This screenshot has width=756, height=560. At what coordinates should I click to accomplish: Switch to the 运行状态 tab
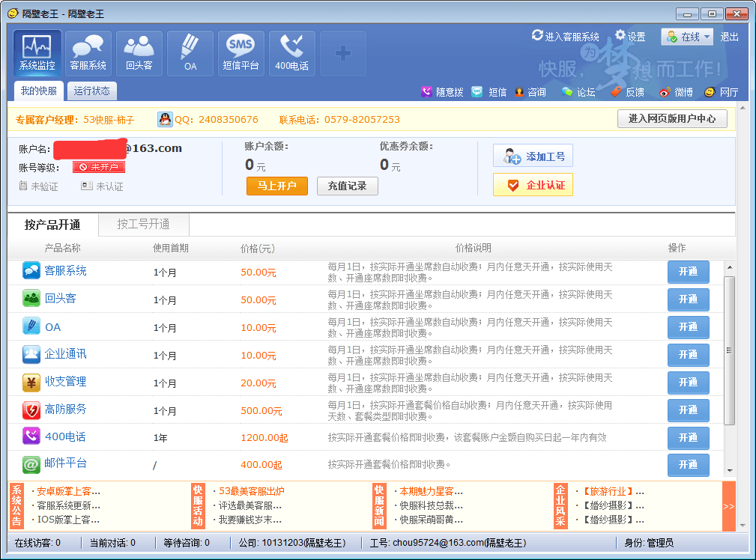point(91,91)
